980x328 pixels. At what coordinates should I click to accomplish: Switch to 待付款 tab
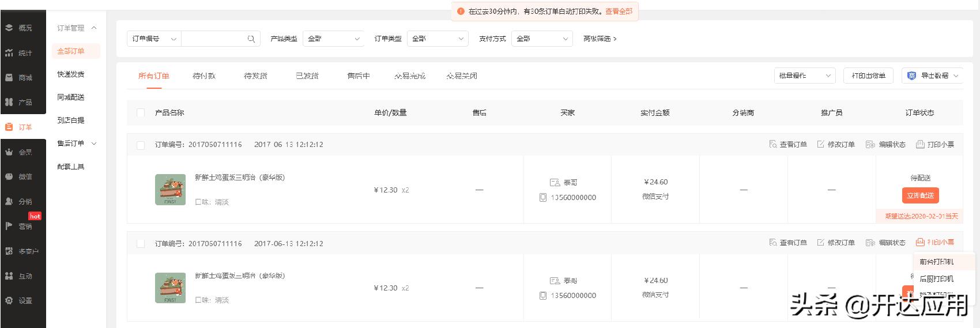[204, 76]
